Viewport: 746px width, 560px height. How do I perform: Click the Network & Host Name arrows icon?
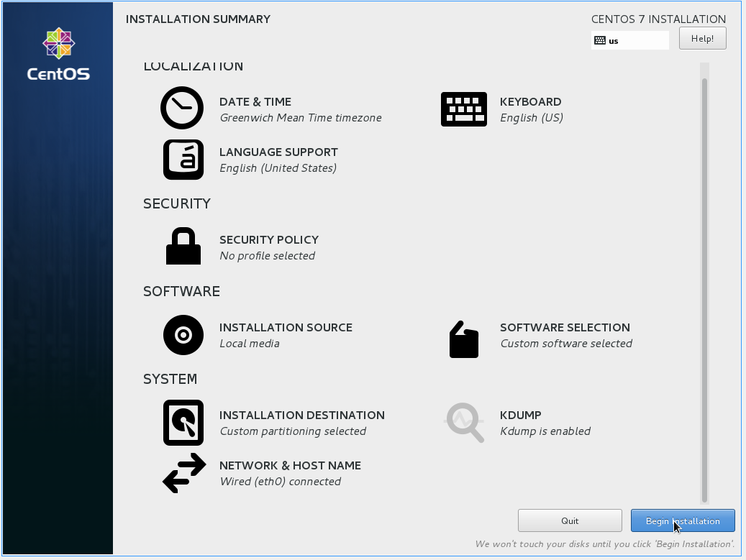[184, 473]
